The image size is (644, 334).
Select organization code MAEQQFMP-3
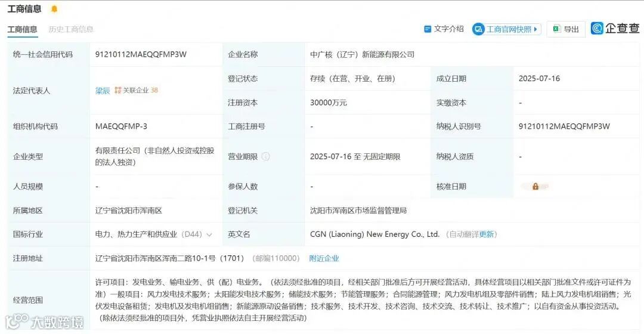[x=121, y=126]
